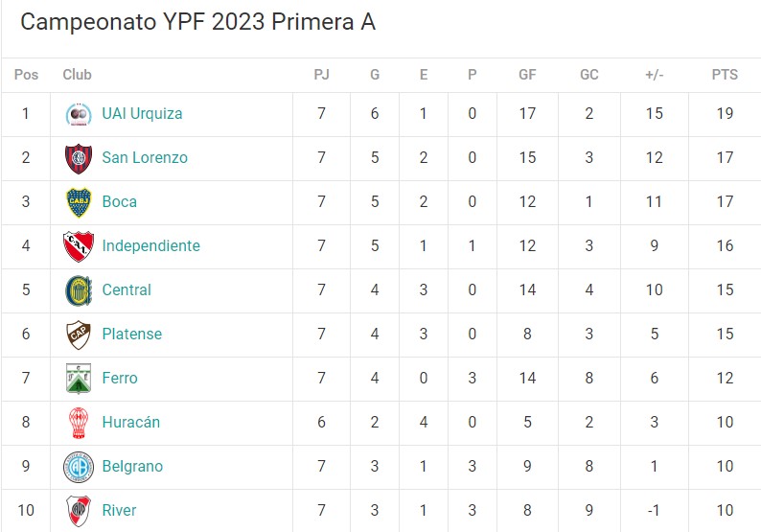Open the San Lorenzo team link
This screenshot has height=532, width=761.
click(145, 158)
